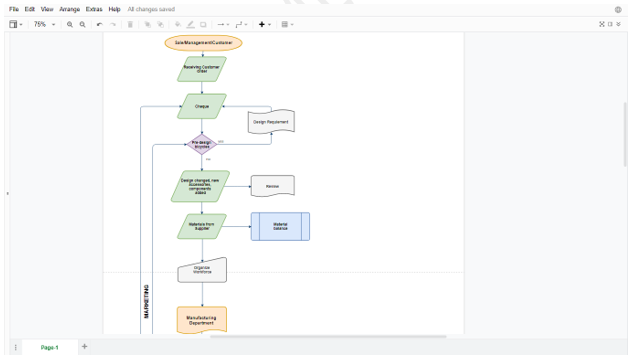Click the zoom out magnifier icon

82,24
